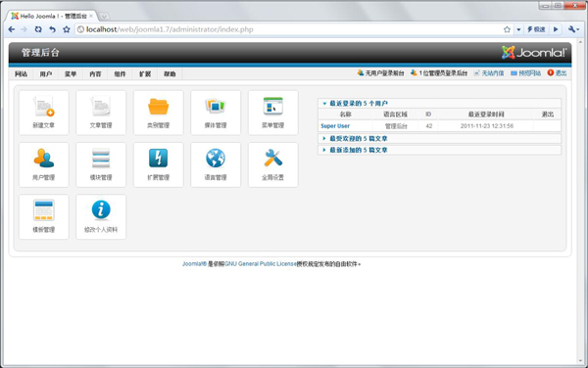Open the 用户管理 user manager icon
Viewport: 588px width, 368px height.
coord(43,164)
